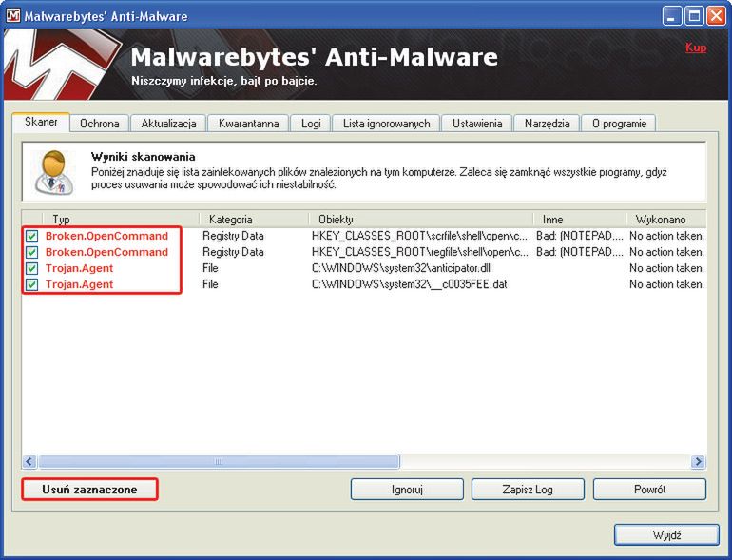732x560 pixels.
Task: Click the Malwarebytes title bar icon
Action: click(13, 16)
